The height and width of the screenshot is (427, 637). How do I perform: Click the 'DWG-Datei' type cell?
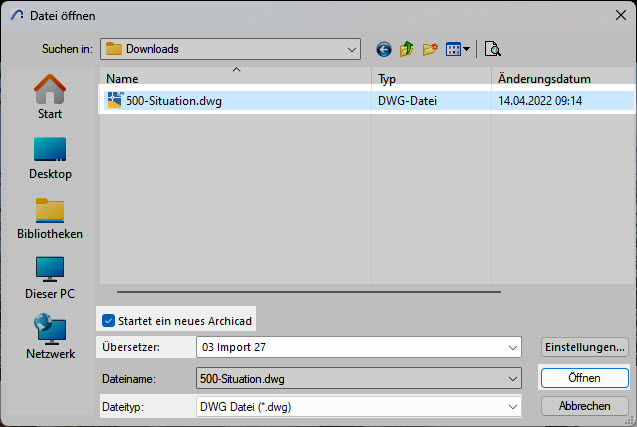tap(407, 101)
